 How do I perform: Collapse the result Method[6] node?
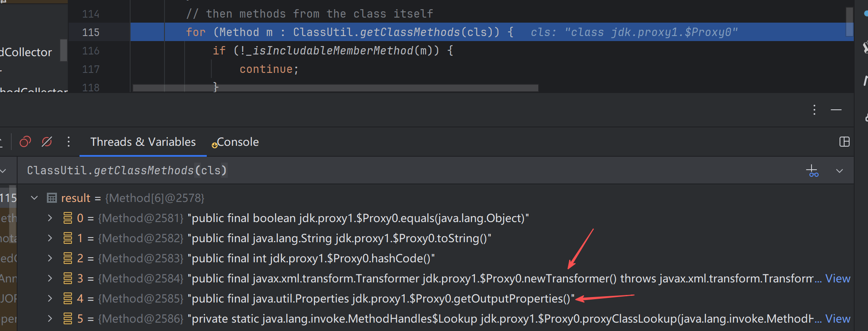35,198
